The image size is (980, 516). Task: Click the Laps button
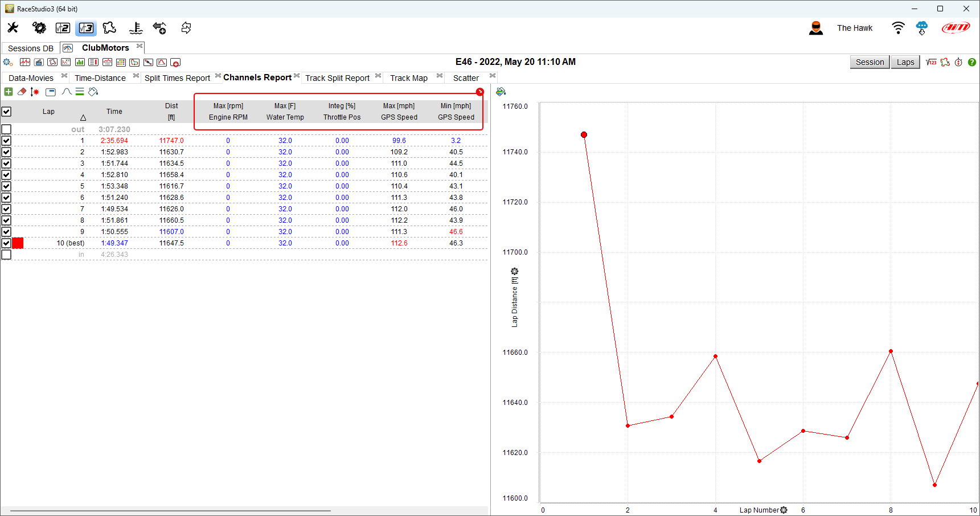coord(905,62)
